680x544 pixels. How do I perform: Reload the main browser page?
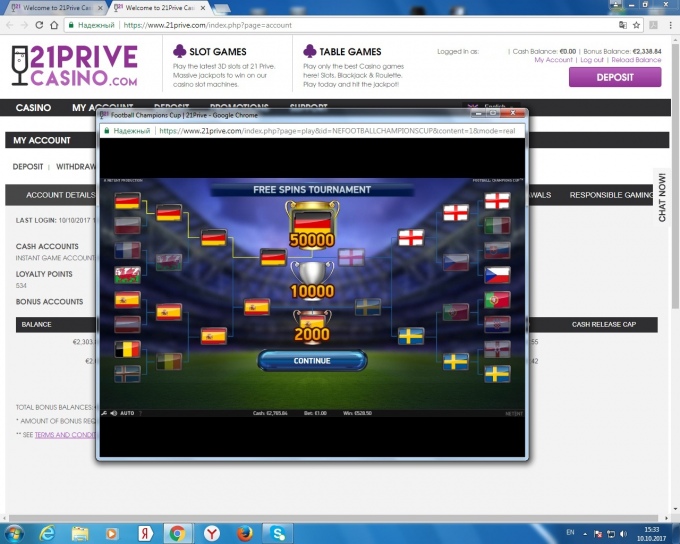[39, 25]
